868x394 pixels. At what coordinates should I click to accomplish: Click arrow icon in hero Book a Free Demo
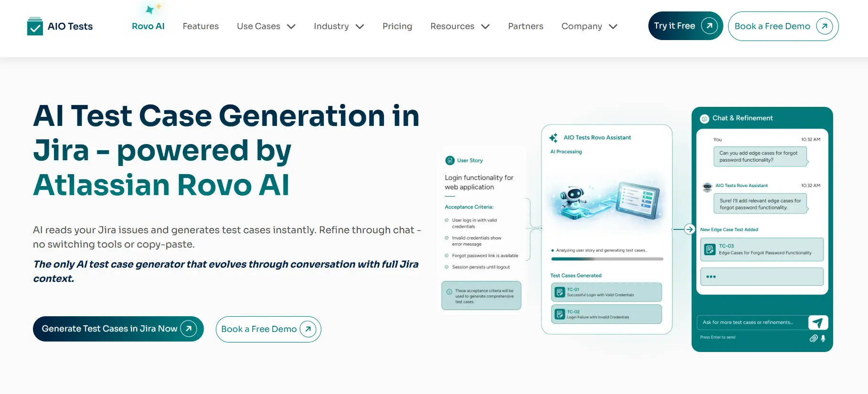pyautogui.click(x=308, y=329)
